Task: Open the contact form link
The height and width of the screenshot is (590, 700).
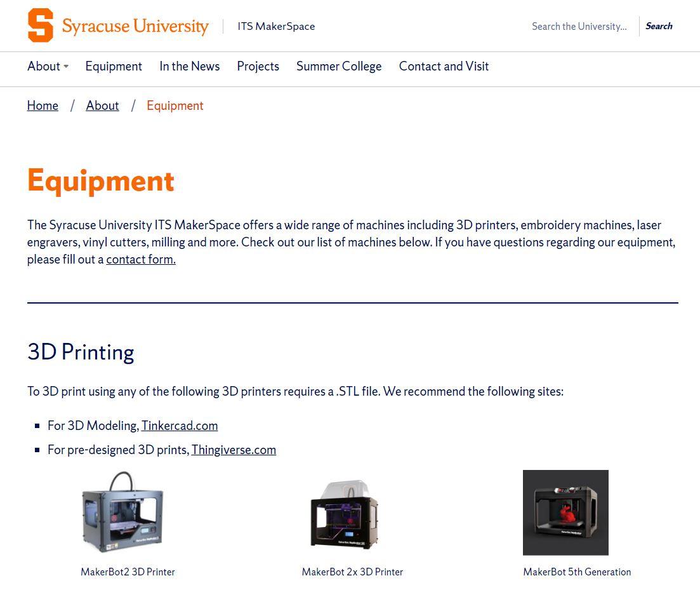Action: (x=141, y=259)
